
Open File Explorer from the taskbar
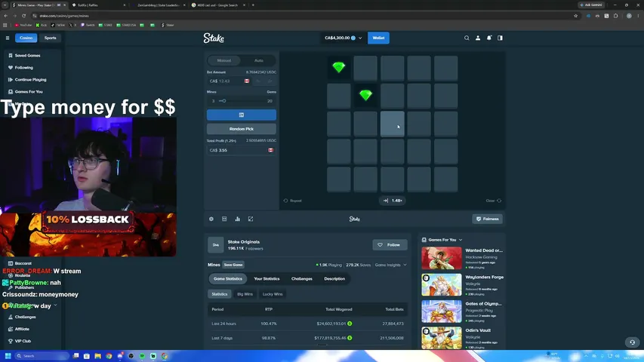(97, 356)
